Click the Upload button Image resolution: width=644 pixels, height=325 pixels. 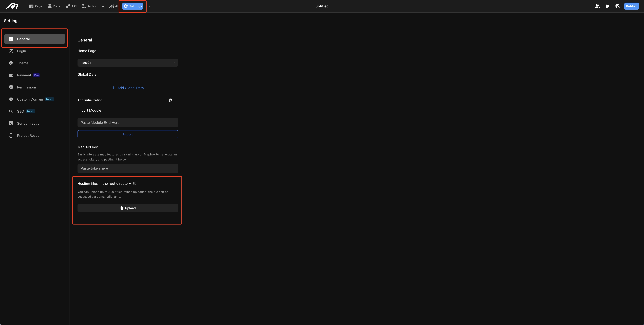[x=128, y=208]
